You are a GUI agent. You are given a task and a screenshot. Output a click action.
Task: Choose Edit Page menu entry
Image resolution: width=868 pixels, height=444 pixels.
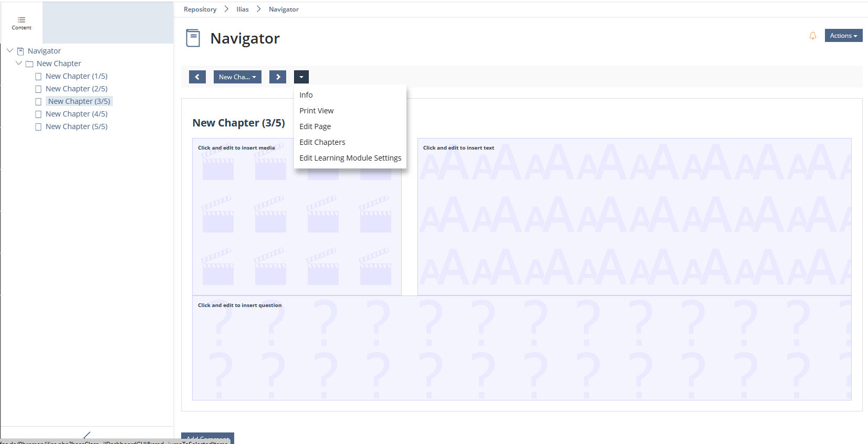315,126
